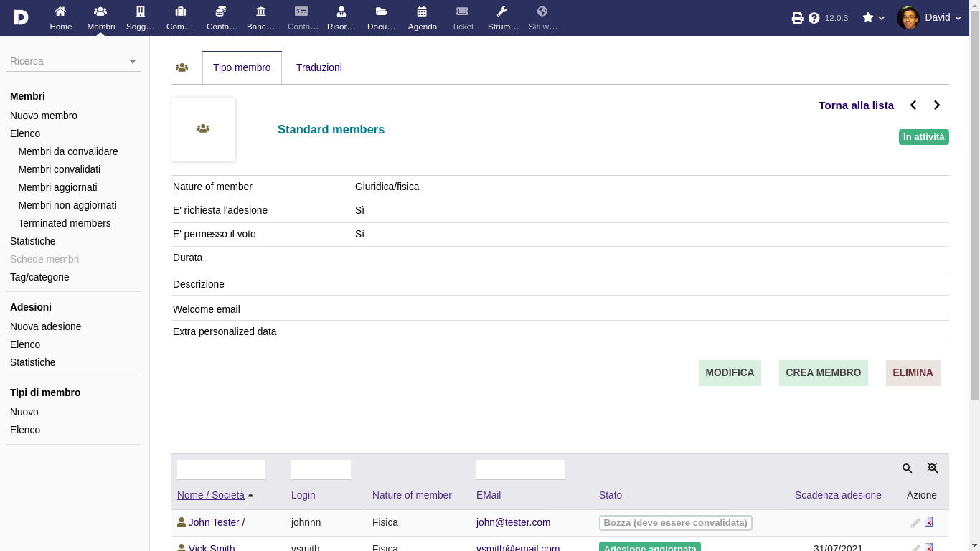The width and height of the screenshot is (980, 551).
Task: Open the Ticket module icon
Action: tap(462, 11)
